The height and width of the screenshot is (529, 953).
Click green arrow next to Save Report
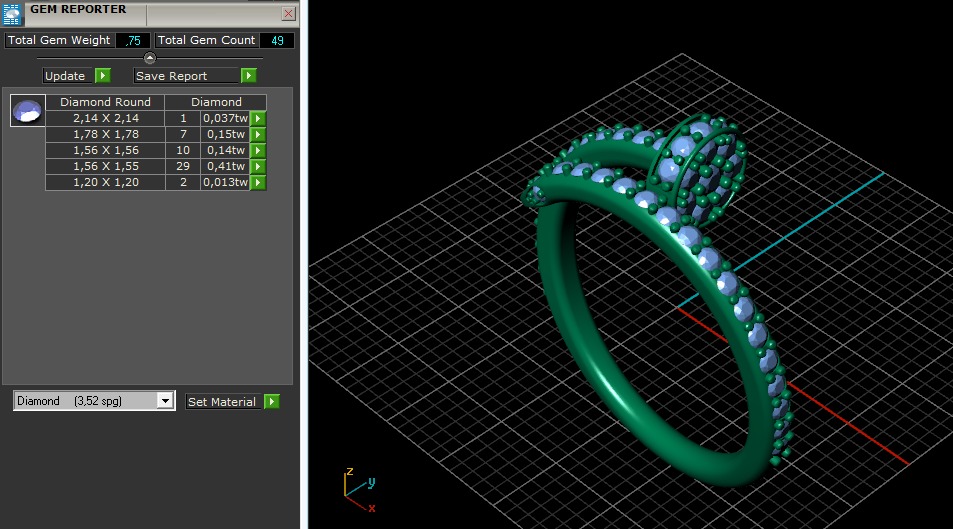point(249,75)
